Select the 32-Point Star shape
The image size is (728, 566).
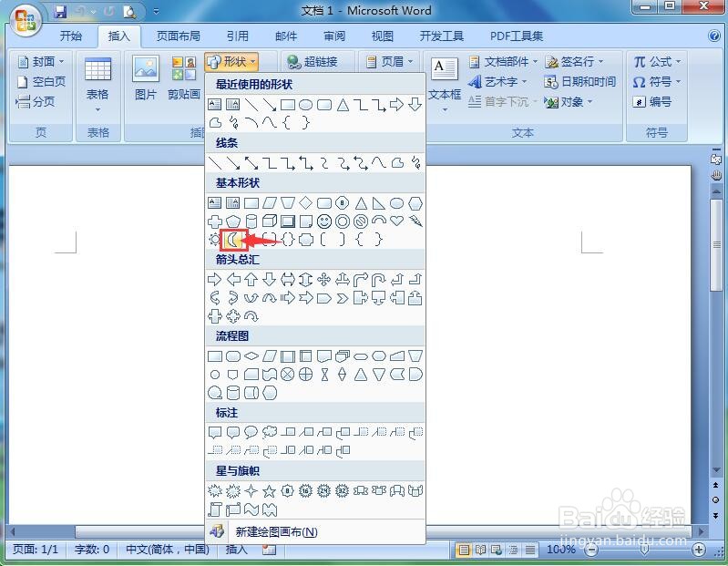[x=343, y=490]
